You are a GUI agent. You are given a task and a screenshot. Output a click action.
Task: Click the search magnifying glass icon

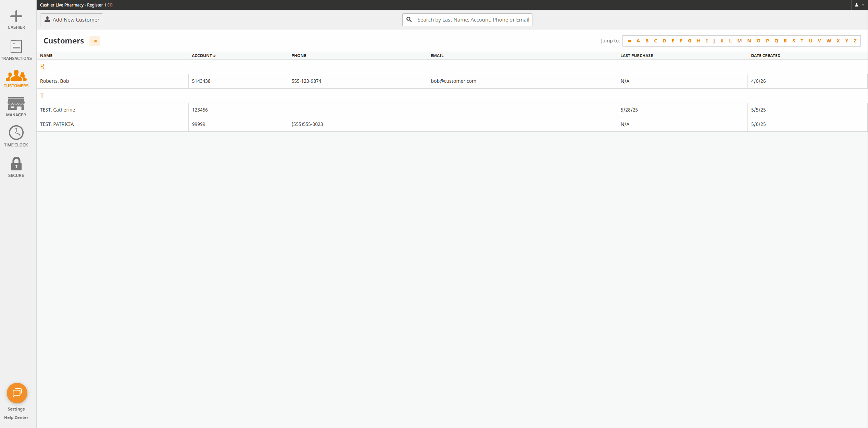coord(409,20)
